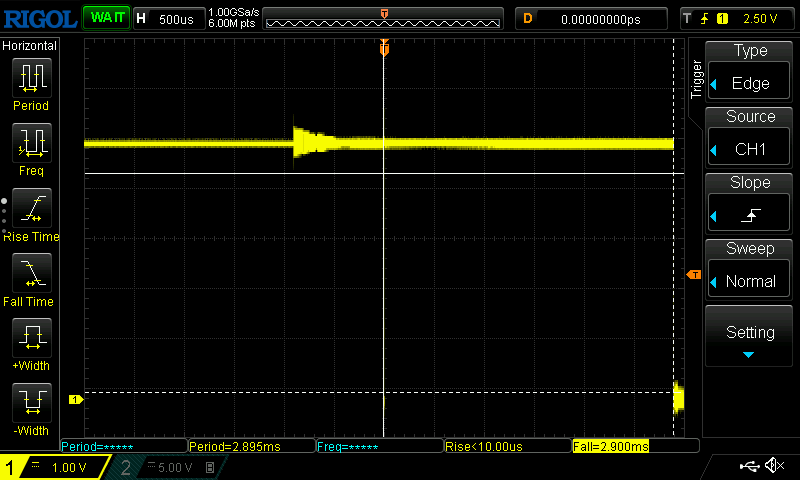Click the waveform memory overview bar
This screenshot has height=480, width=800.
click(x=384, y=19)
